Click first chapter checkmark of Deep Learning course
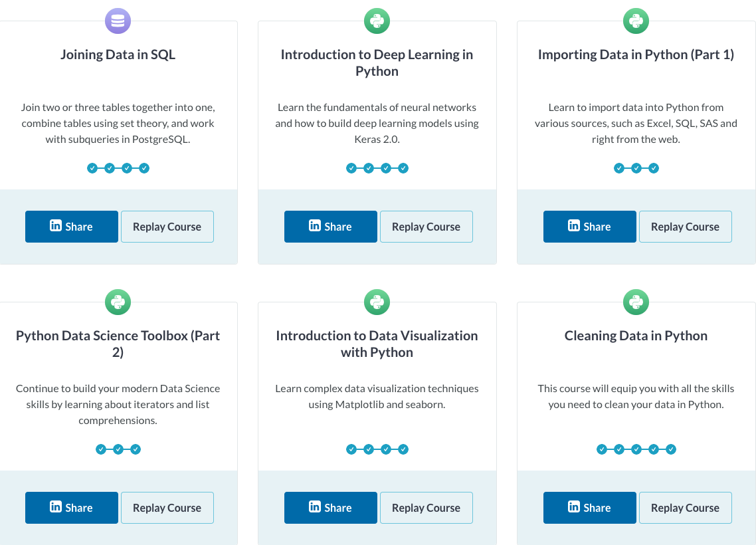Image resolution: width=756 pixels, height=545 pixels. [351, 168]
